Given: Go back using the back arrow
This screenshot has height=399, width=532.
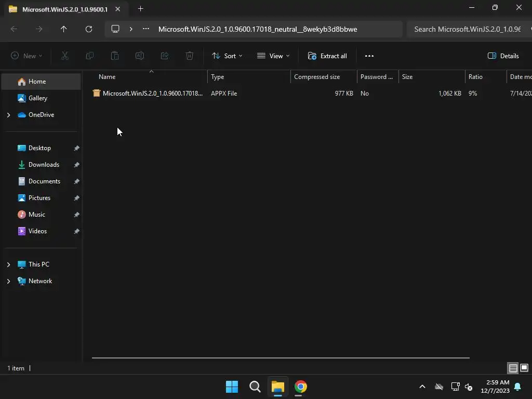Looking at the screenshot, I should pyautogui.click(x=14, y=29).
